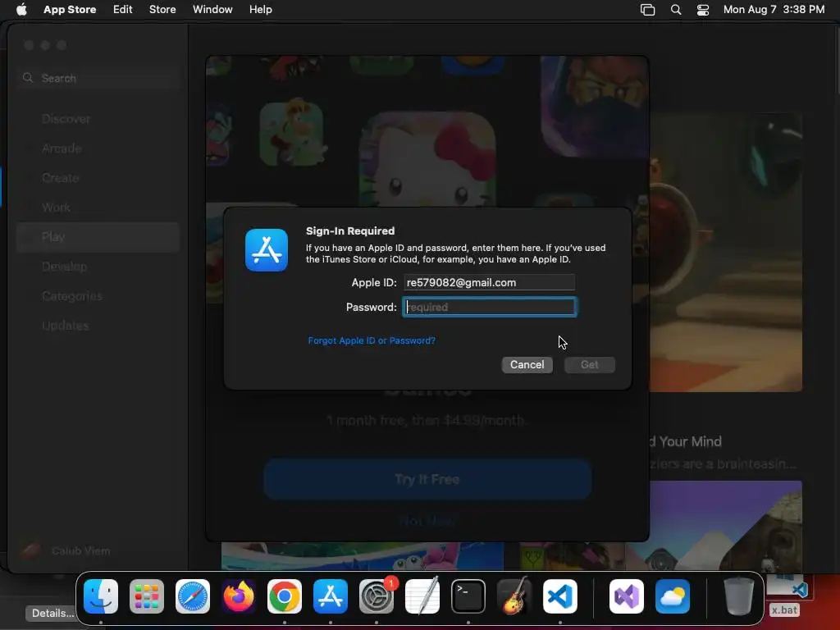840x630 pixels.
Task: Click Forgot Apple ID or Password link
Action: click(372, 340)
